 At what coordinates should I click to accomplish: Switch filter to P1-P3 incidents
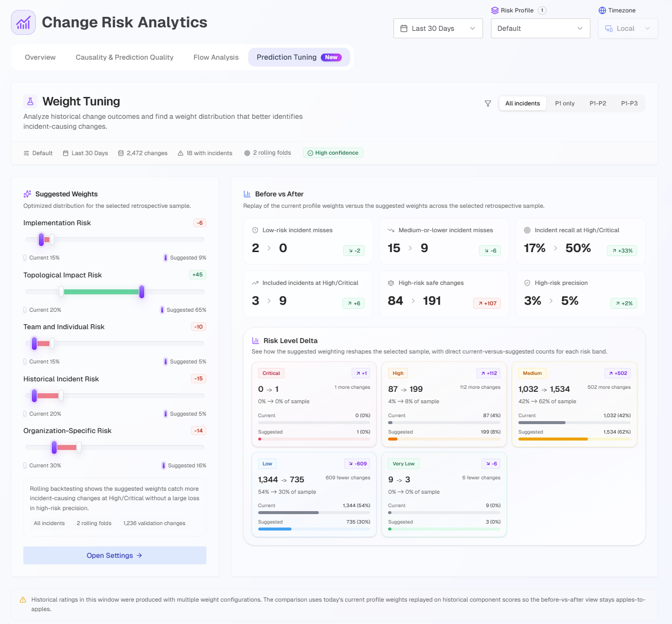(x=629, y=103)
